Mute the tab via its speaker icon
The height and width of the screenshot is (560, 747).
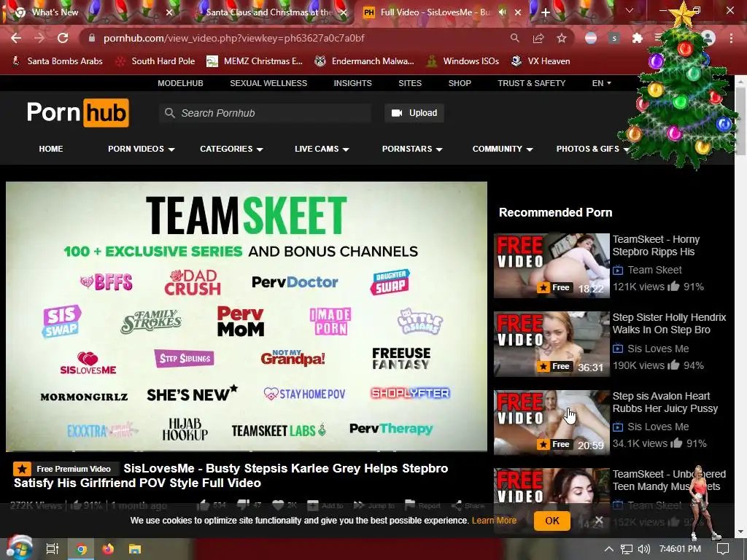pyautogui.click(x=502, y=12)
